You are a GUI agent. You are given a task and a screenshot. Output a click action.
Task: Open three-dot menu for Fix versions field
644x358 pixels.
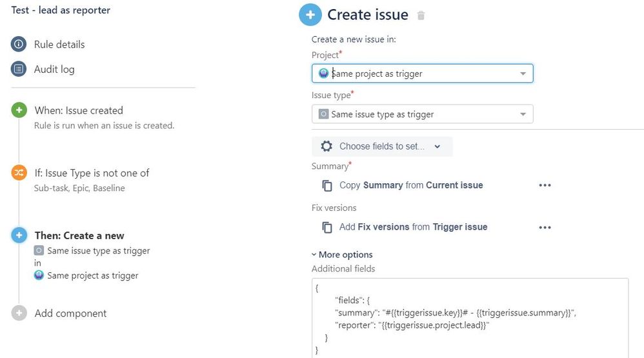545,228
